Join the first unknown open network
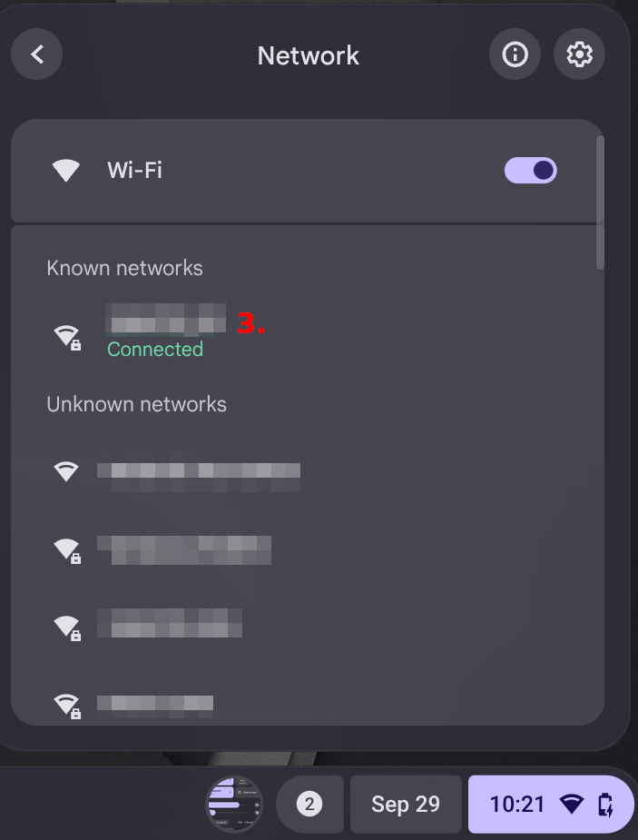638x840 pixels. (198, 471)
